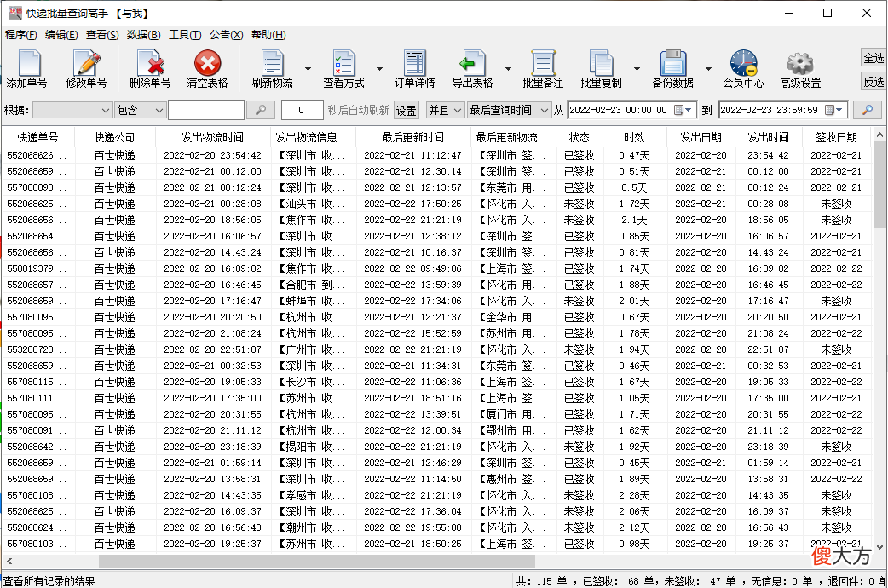
Task: Click the vertical scrollbar down arrow
Action: [879, 546]
